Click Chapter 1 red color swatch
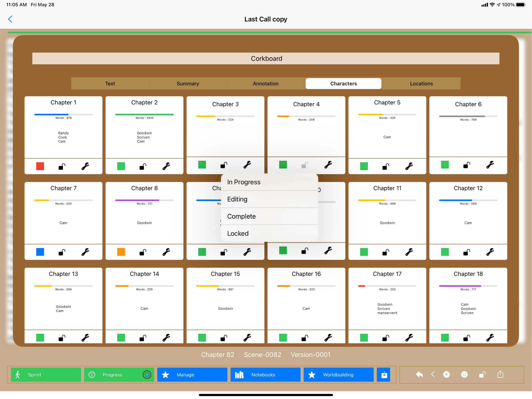Screen dimensions: 532x399 click(x=40, y=166)
